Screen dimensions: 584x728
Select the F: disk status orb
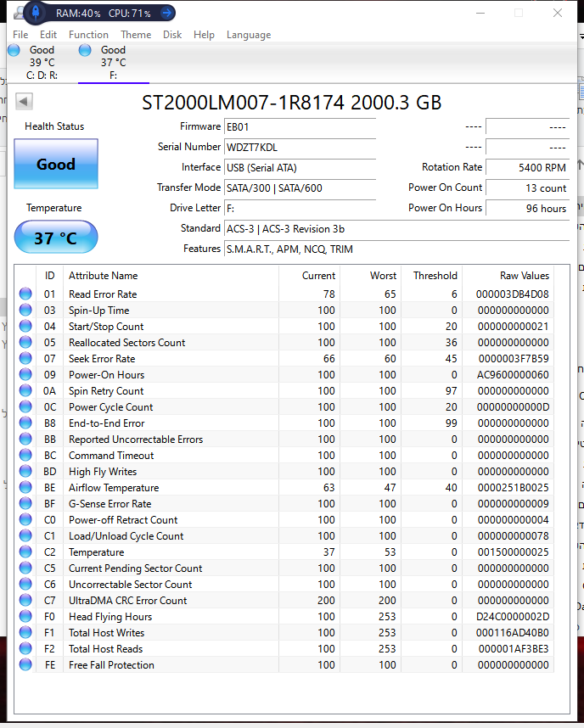coord(85,50)
